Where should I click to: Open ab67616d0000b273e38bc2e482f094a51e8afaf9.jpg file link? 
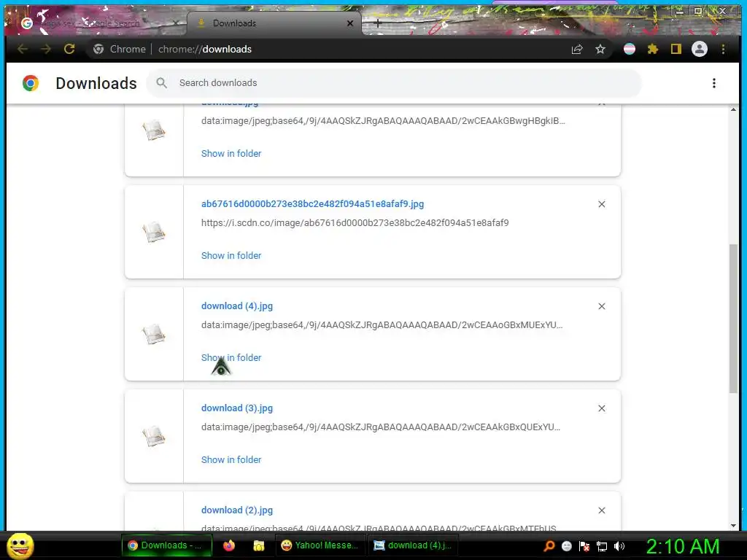312,204
